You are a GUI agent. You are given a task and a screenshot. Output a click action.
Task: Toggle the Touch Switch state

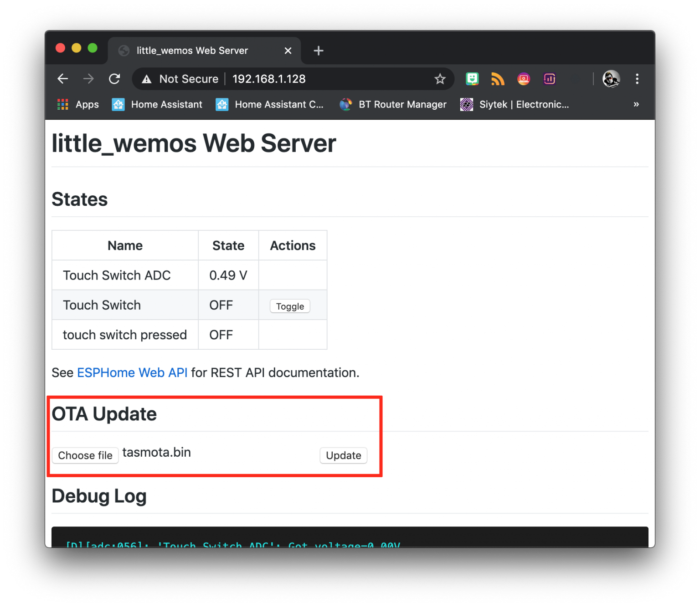click(x=289, y=306)
